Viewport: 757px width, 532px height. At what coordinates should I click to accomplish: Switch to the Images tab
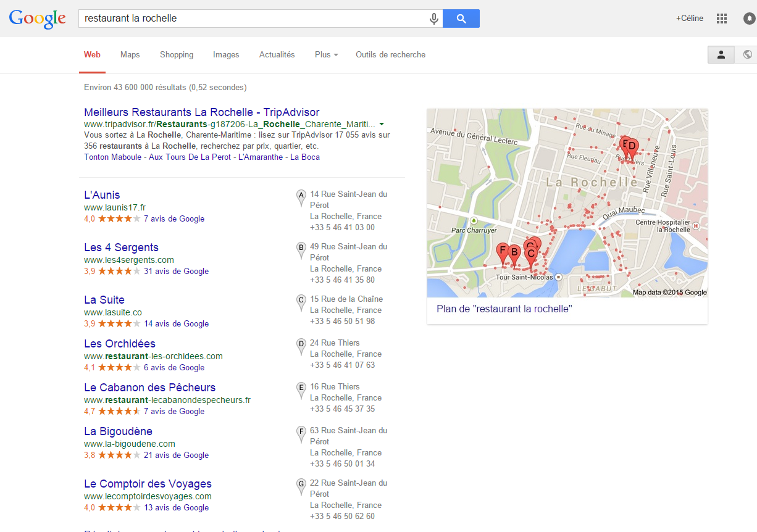click(x=226, y=54)
